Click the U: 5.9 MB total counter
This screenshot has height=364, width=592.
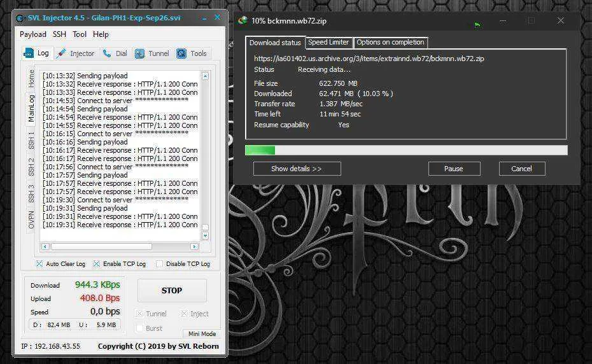(97, 325)
